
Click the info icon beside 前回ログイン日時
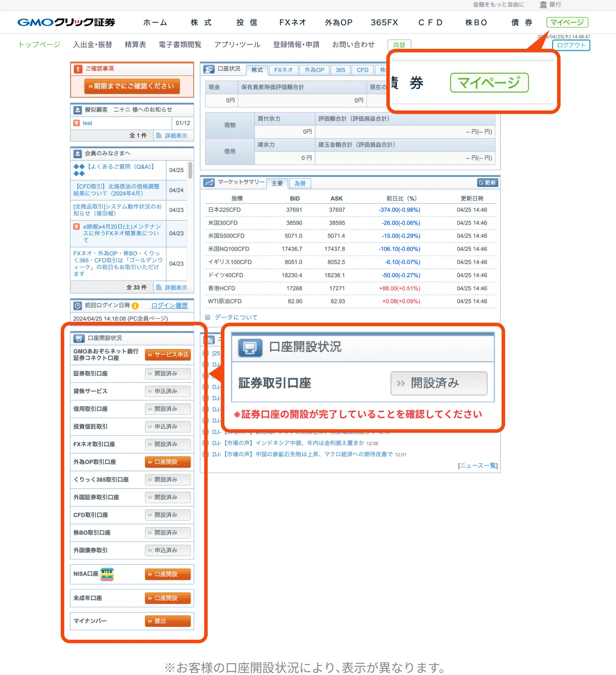[135, 306]
